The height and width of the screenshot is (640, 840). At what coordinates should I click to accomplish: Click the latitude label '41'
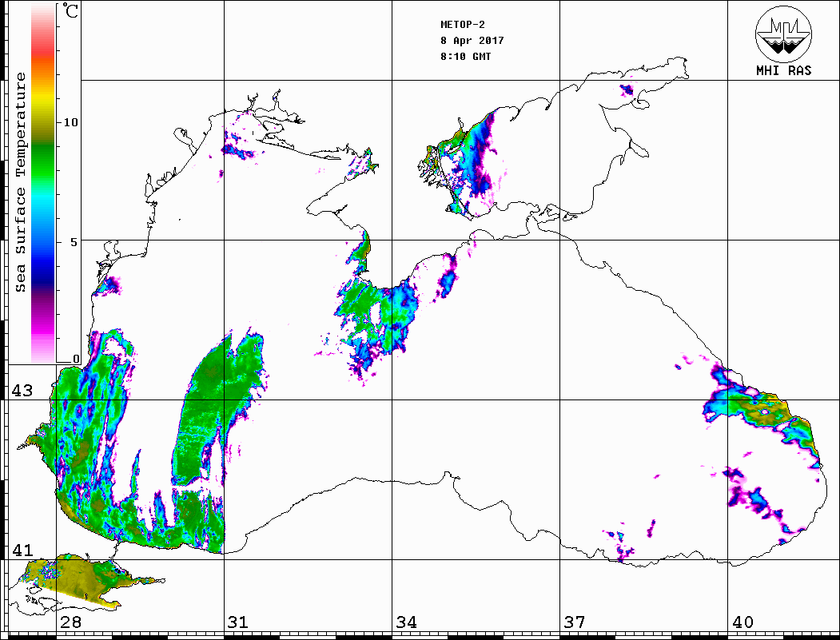(22, 550)
